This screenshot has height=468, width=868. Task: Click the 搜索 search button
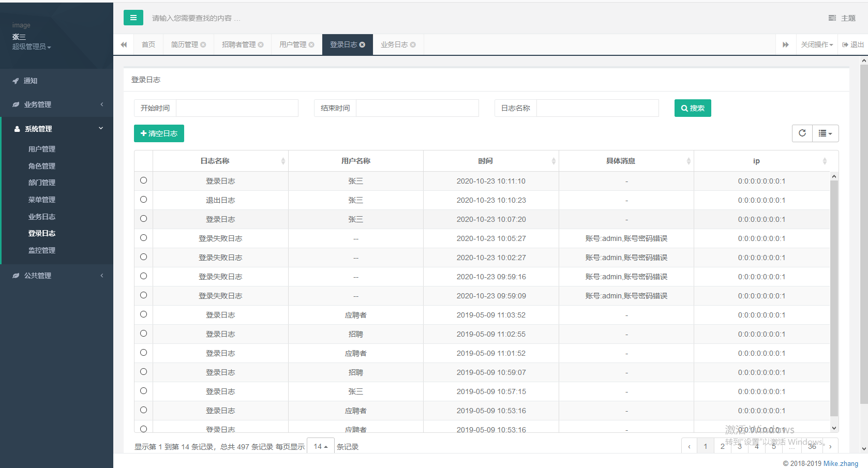pos(692,108)
